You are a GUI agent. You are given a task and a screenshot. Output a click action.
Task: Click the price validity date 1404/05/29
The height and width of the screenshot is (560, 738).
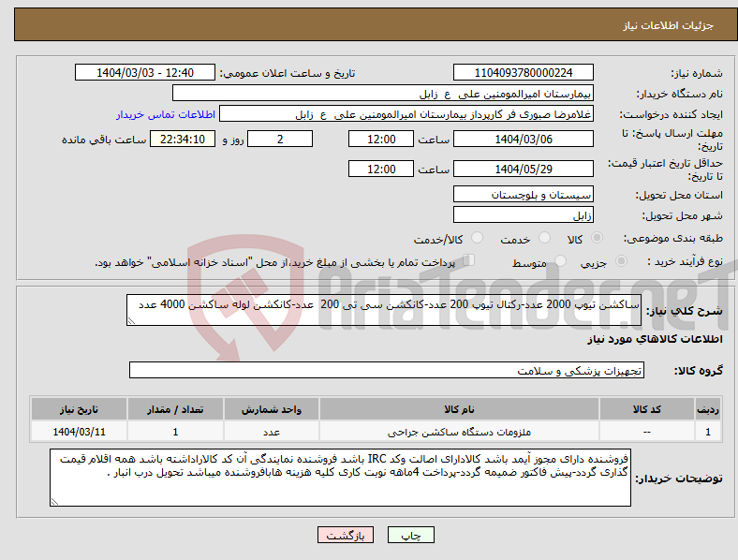(524, 169)
